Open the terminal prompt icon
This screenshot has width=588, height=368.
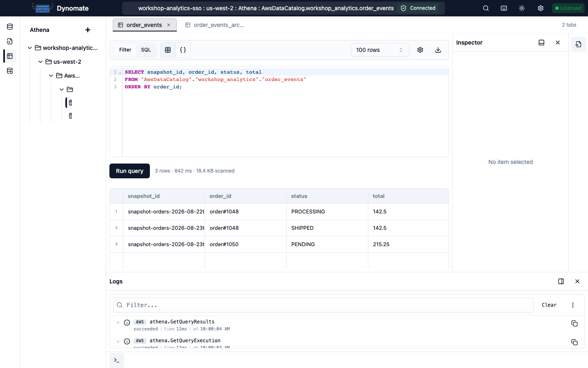(x=117, y=360)
